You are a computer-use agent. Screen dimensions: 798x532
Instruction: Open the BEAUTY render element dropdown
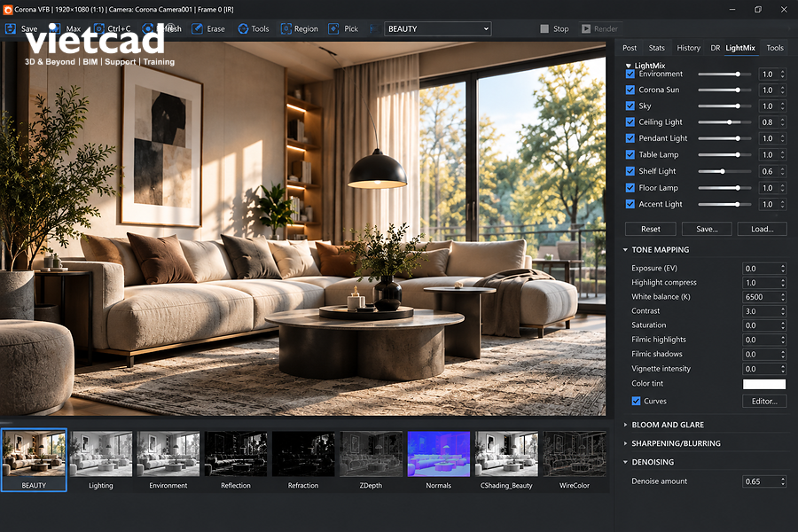point(438,29)
